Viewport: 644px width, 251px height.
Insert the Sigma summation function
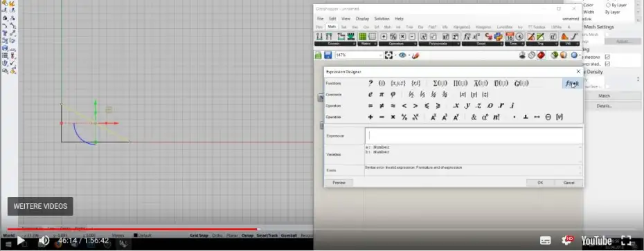[440, 83]
